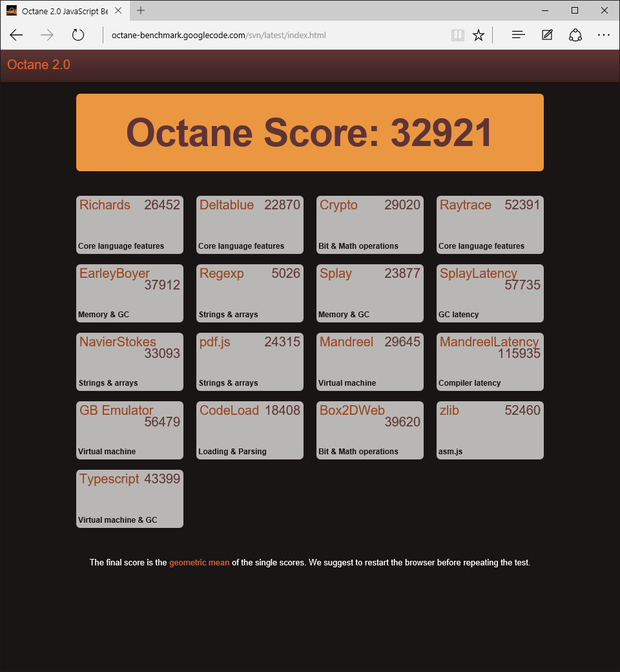
Task: Click the 'Loading & Parsing' category label
Action: pyautogui.click(x=232, y=452)
